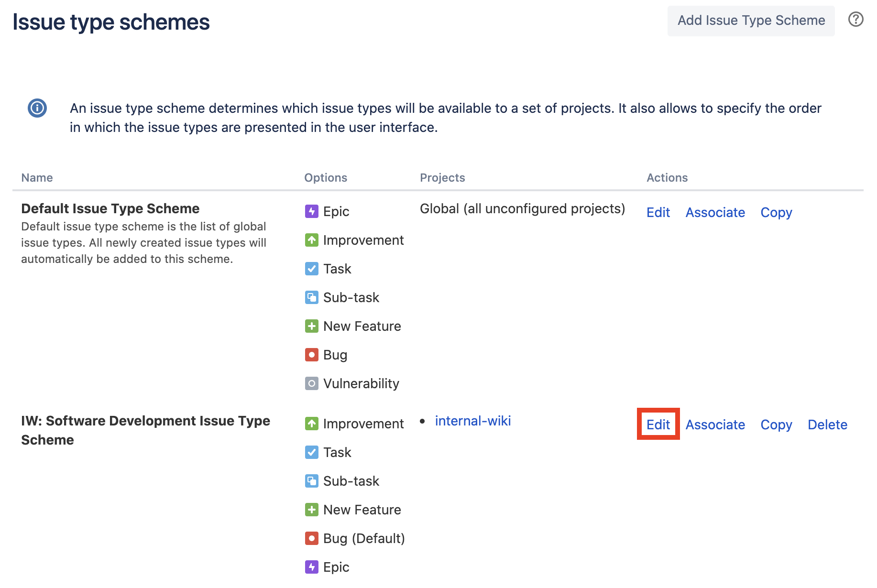
Task: Associate the Default Issue Type Scheme
Action: click(x=715, y=212)
